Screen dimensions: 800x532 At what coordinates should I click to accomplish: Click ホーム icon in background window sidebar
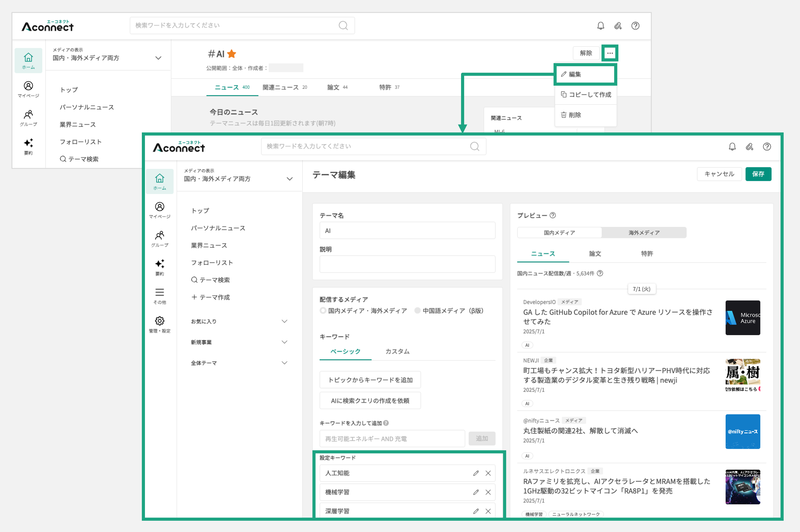tap(28, 61)
